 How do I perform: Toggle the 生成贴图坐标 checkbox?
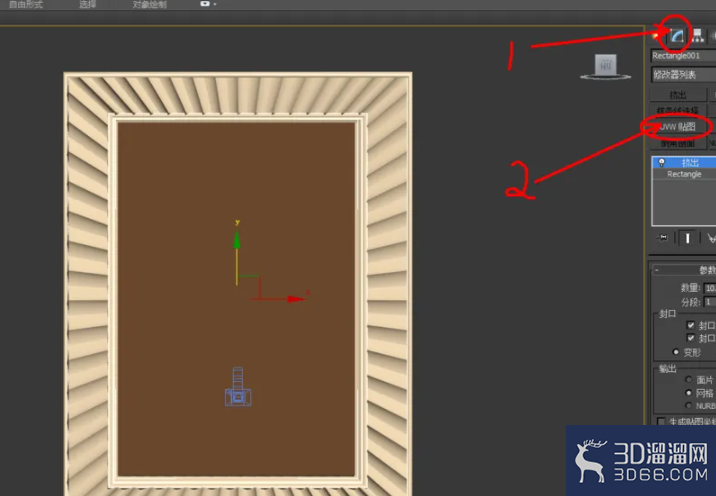click(x=661, y=421)
